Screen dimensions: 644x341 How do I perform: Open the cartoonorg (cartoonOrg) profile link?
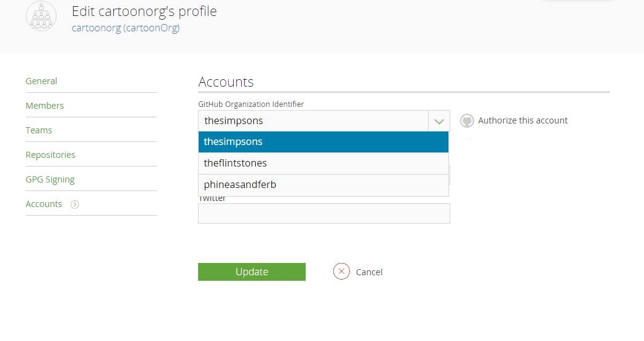tap(125, 28)
